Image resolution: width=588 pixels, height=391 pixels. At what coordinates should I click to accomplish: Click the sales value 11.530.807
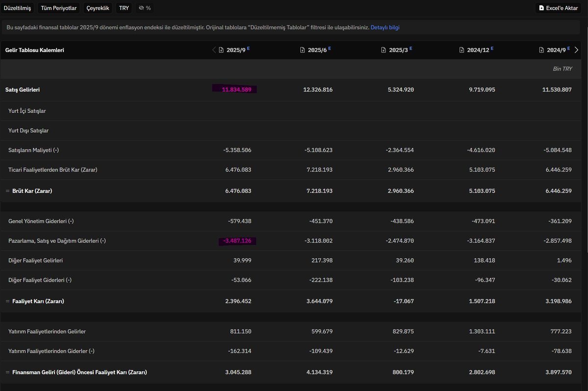[x=557, y=90]
